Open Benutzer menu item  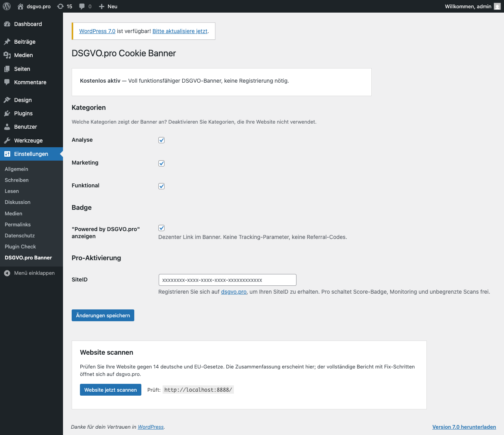point(31,127)
